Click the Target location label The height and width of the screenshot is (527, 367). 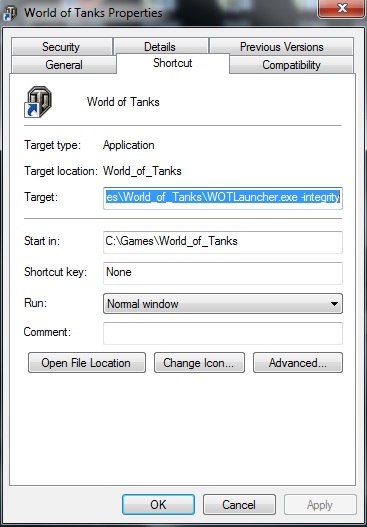(x=60, y=171)
